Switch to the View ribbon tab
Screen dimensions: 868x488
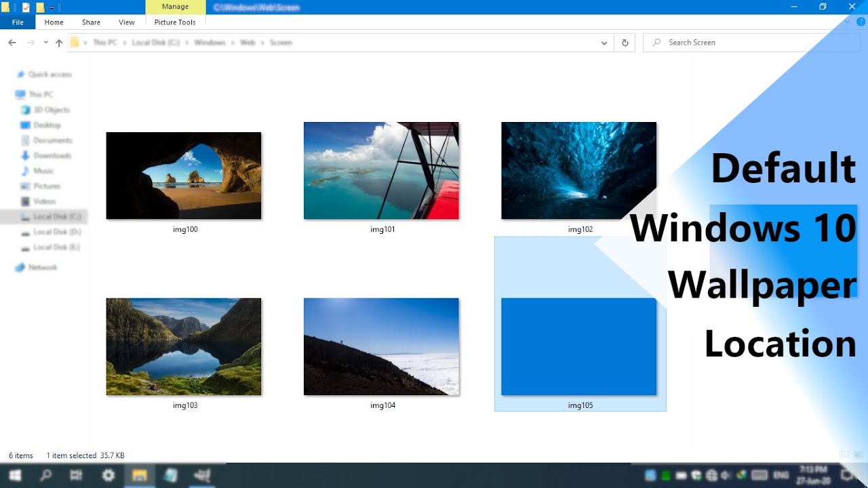coord(127,22)
